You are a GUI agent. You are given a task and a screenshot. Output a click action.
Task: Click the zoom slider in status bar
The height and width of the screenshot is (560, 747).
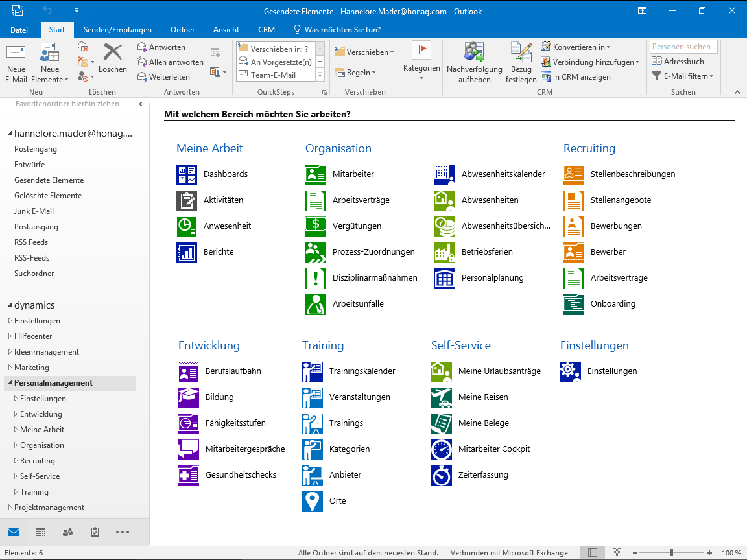[x=672, y=553]
